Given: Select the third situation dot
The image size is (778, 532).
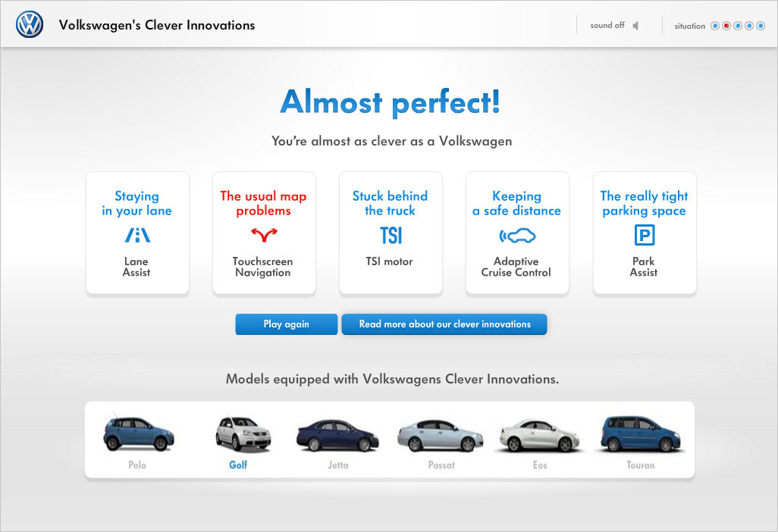Looking at the screenshot, I should pyautogui.click(x=738, y=26).
